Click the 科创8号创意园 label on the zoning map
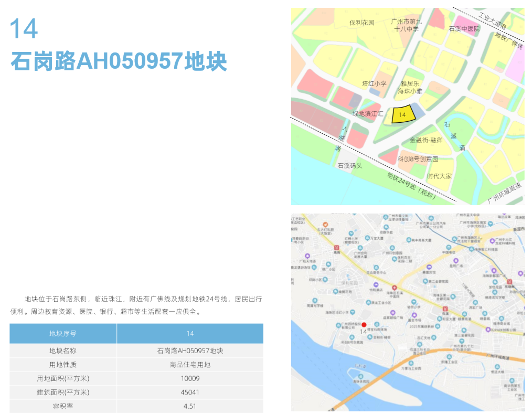Screen dimensions: 532x414 click(x=418, y=159)
